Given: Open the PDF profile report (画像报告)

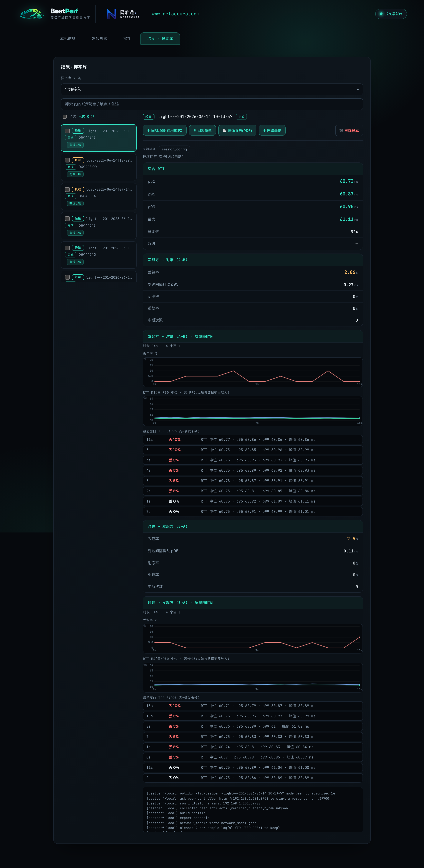Looking at the screenshot, I should click(237, 130).
